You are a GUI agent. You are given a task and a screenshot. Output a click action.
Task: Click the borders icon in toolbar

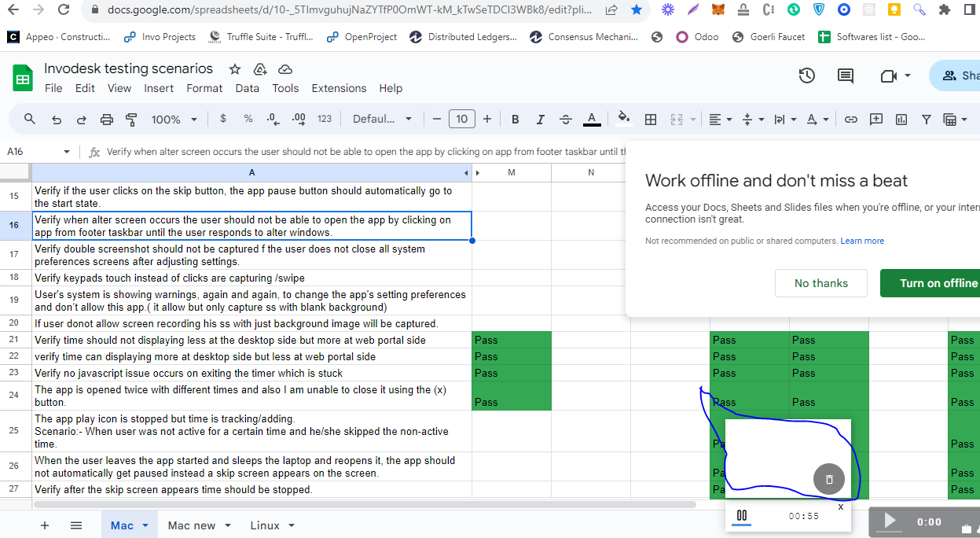point(651,120)
